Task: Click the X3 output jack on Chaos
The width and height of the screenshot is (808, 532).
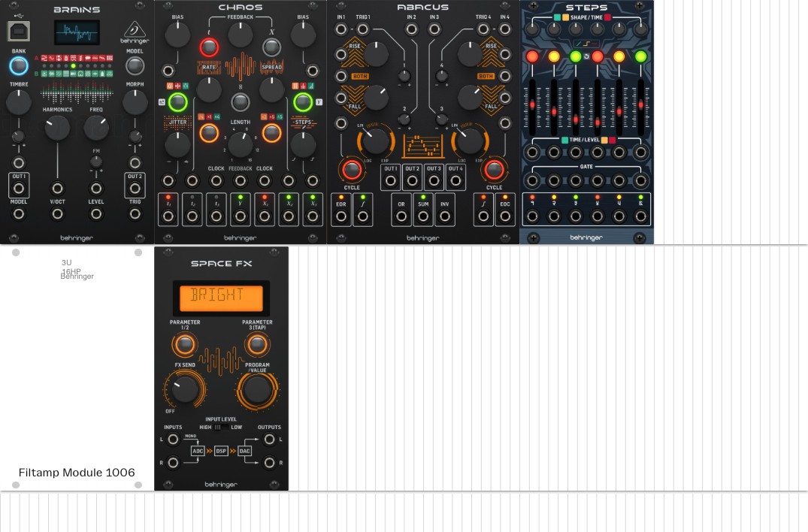Action: (x=312, y=217)
